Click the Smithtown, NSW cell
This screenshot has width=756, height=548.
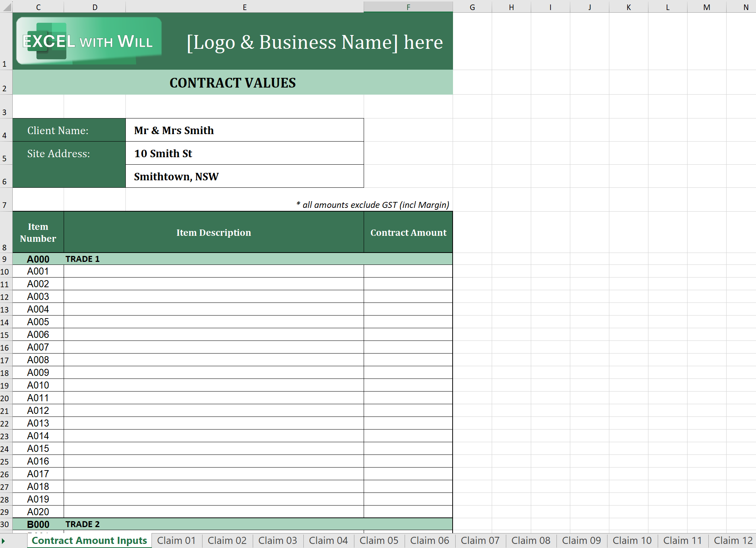pos(245,177)
